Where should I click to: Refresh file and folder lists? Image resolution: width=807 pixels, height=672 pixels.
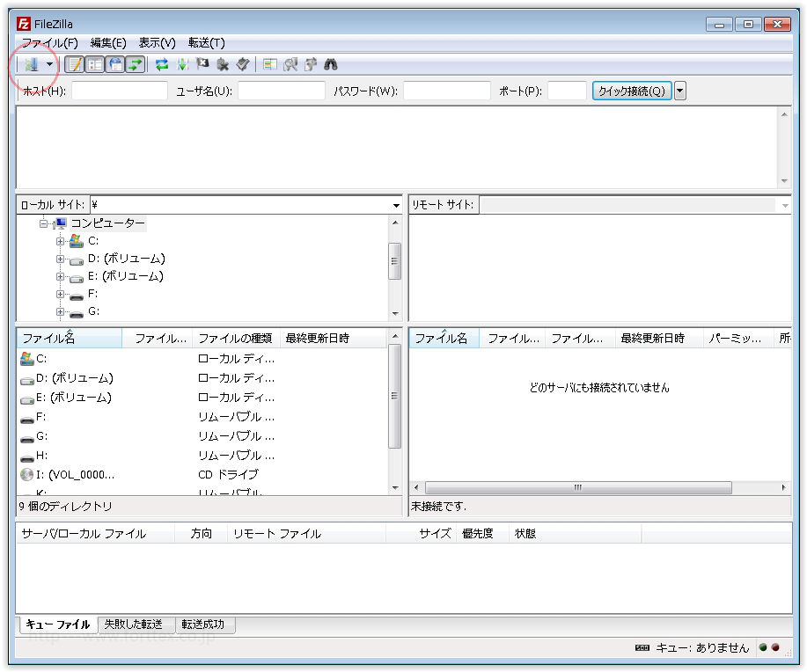pyautogui.click(x=162, y=64)
